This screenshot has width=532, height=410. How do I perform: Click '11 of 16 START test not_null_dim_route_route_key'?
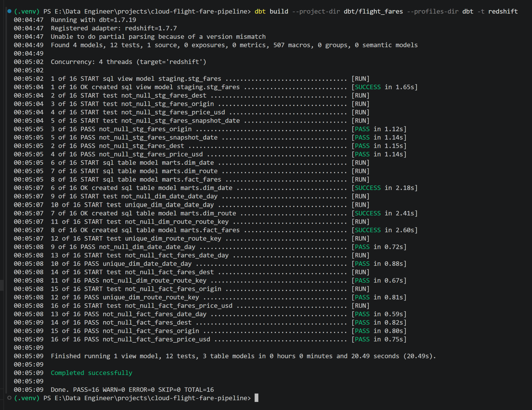point(140,222)
